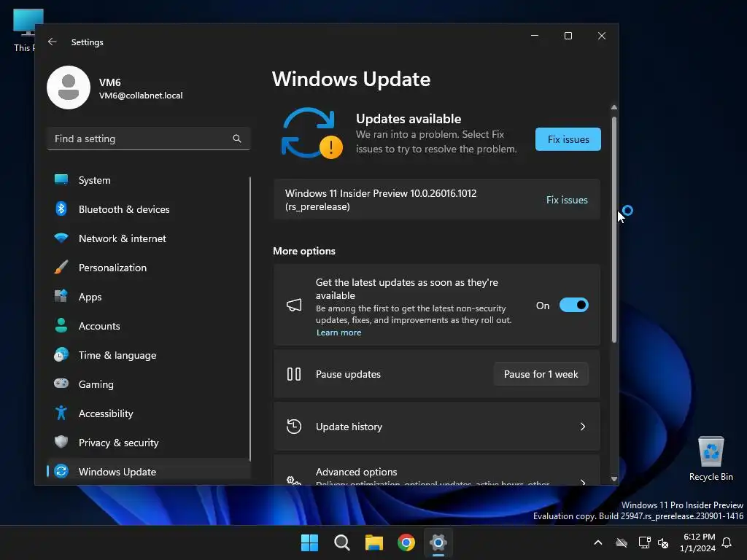
Task: Click the Updates available status icon
Action: click(x=311, y=133)
